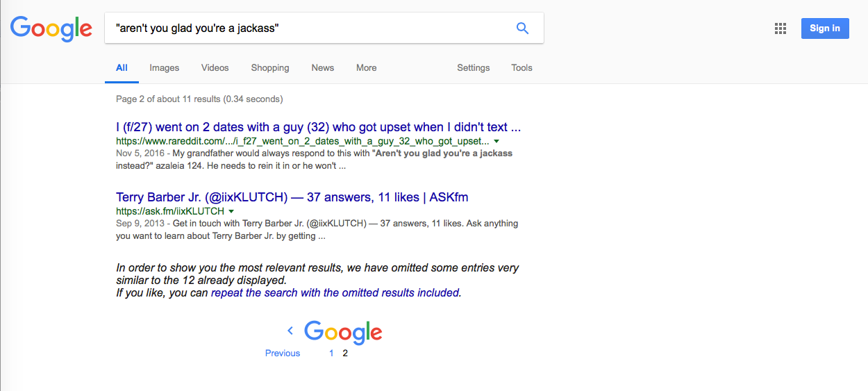Image resolution: width=868 pixels, height=391 pixels.
Task: Click the https://ask.fm/iixKLUTCH URL text
Action: pos(170,211)
